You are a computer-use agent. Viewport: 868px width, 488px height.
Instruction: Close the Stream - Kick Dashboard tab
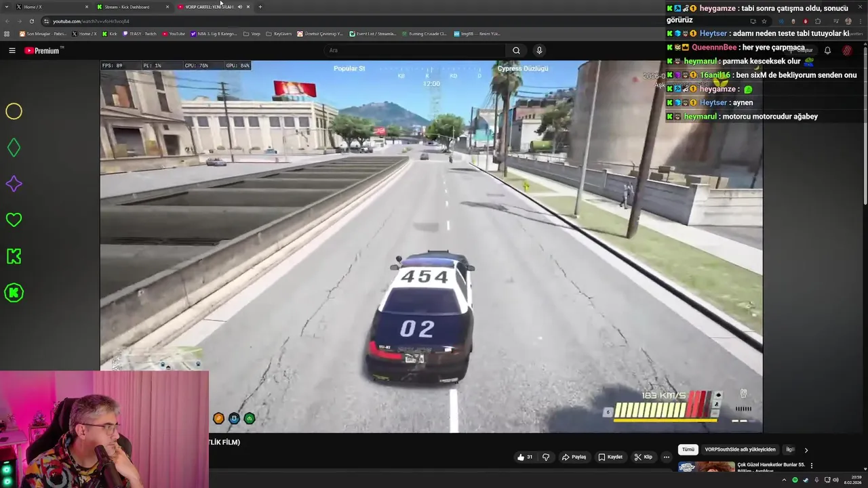point(167,7)
